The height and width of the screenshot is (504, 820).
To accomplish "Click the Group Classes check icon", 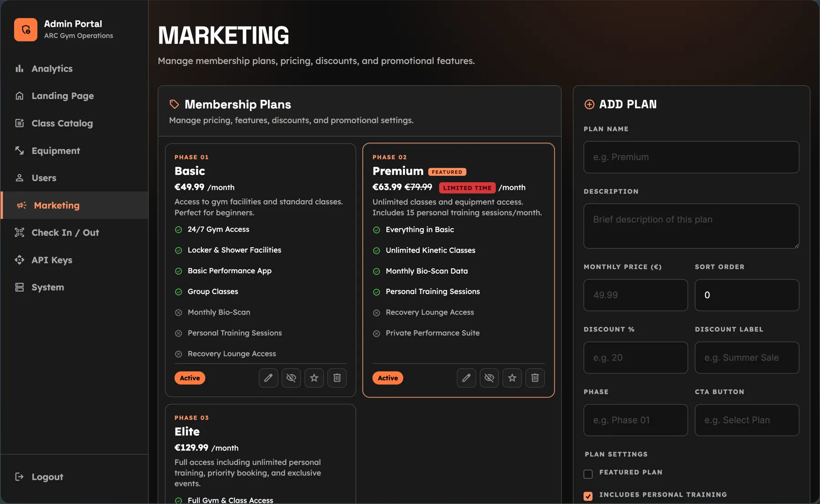I will click(x=179, y=292).
